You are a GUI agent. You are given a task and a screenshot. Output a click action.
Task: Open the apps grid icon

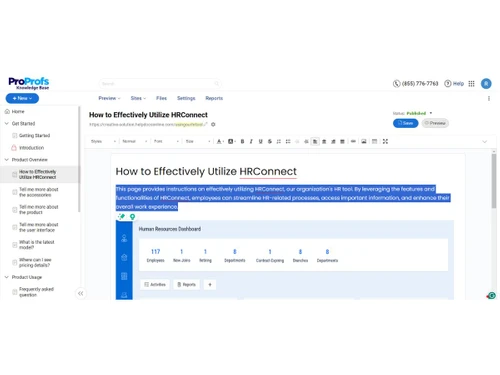click(x=471, y=84)
